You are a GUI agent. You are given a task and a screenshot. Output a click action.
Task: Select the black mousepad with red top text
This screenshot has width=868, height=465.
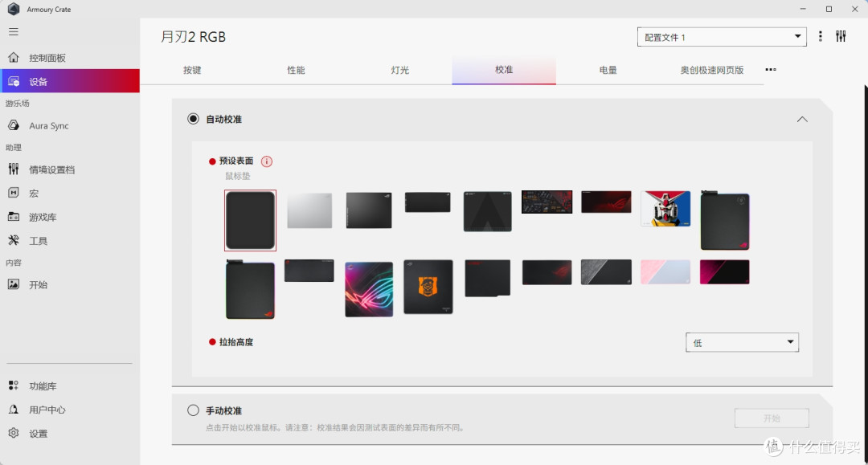(488, 278)
